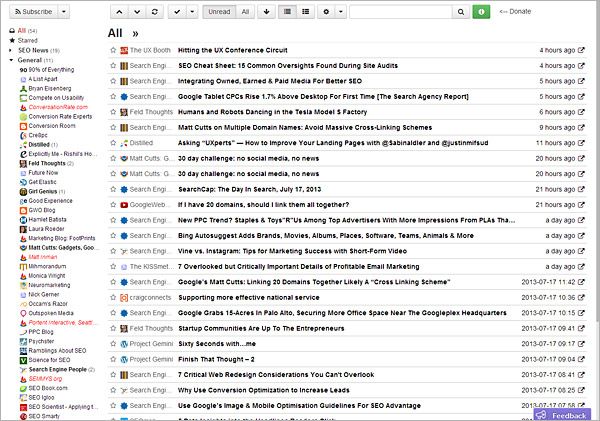The image size is (600, 421).
Task: Open the settings gear dropdown
Action: [332, 11]
